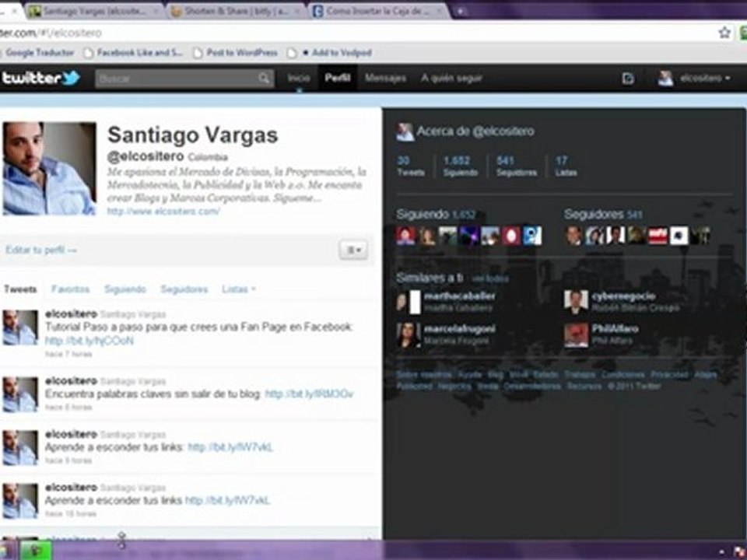Click marcelafrugoni similar user avatar
Screen dimensions: 747x560
409,334
